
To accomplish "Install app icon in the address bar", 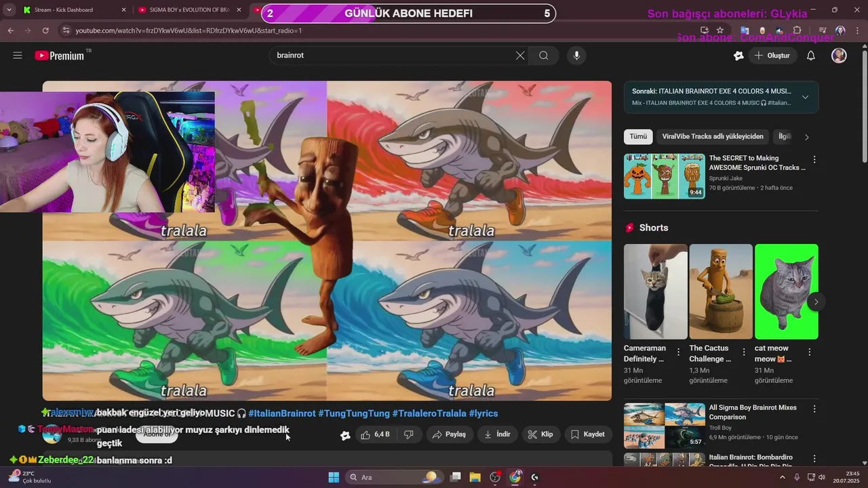I will [705, 30].
